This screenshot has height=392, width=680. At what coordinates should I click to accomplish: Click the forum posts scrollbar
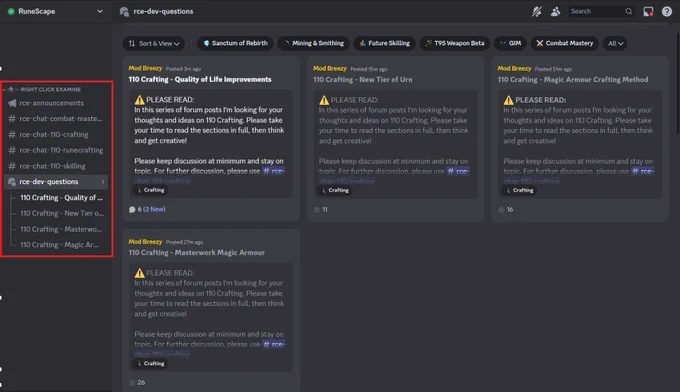(678, 78)
